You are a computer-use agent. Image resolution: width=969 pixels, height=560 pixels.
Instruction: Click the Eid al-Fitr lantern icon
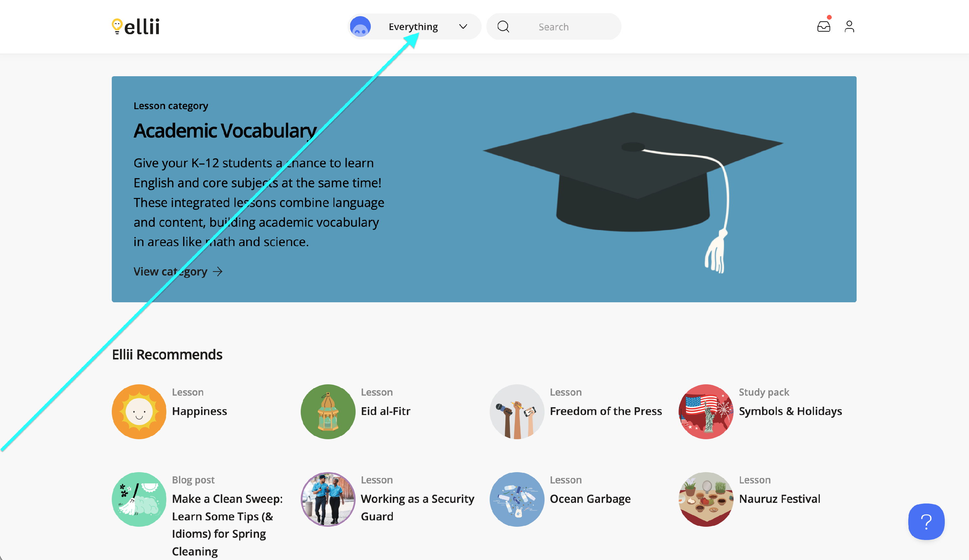coord(328,412)
